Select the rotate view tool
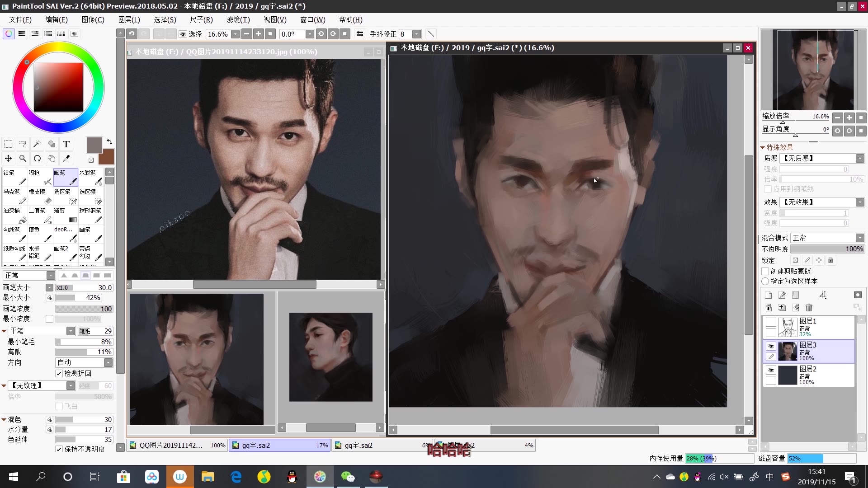Screen dimensions: 868x488 pyautogui.click(x=37, y=159)
